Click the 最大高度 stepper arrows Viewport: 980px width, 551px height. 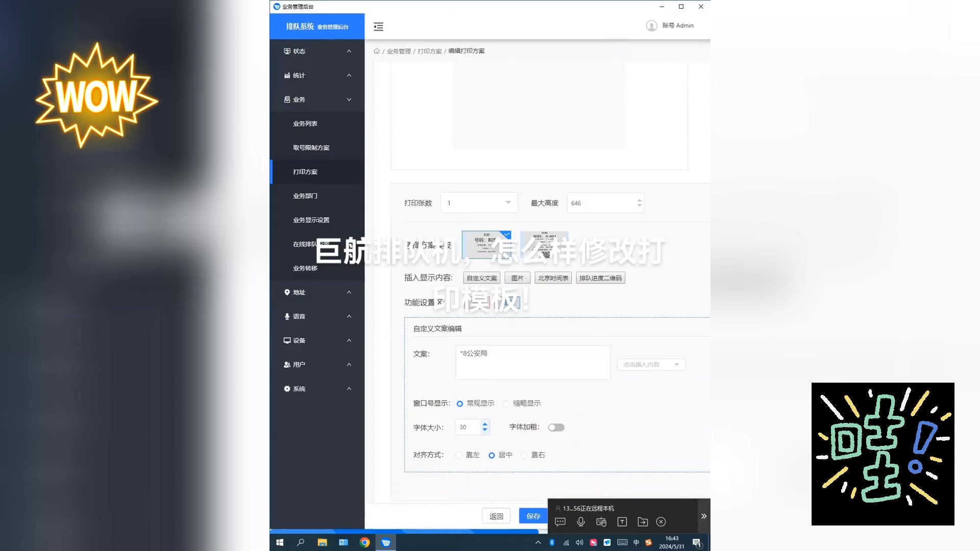639,203
